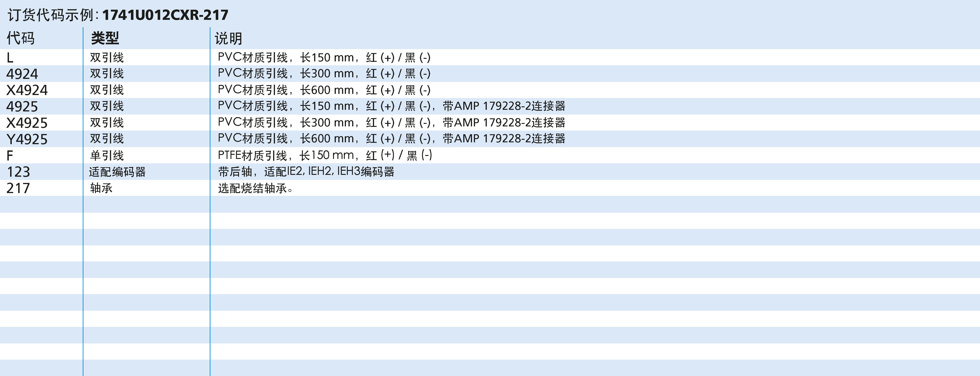Click 双引线 type in row 4924

click(x=107, y=73)
